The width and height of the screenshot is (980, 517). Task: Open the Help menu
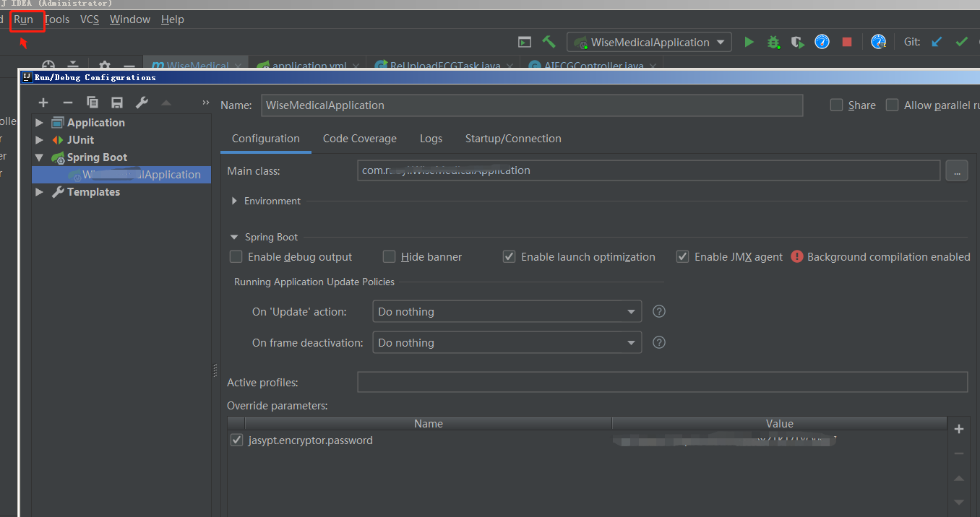[x=172, y=19]
